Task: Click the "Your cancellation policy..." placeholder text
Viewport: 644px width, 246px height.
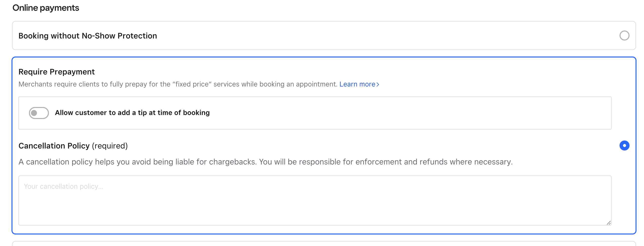Action: 63,186
